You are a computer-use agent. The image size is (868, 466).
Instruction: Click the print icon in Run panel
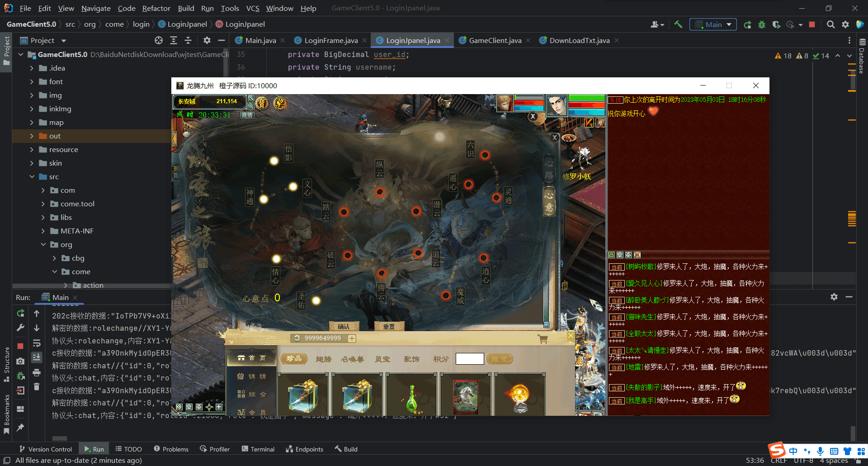click(37, 372)
